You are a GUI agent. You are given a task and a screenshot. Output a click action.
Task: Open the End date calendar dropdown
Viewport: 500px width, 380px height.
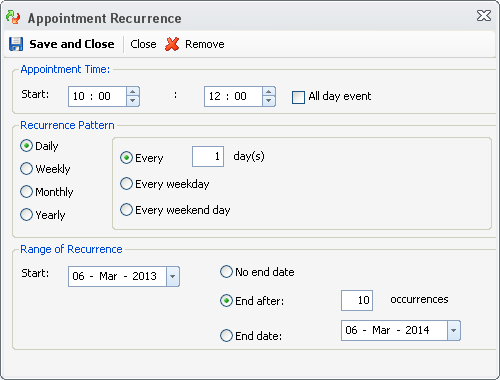(454, 330)
